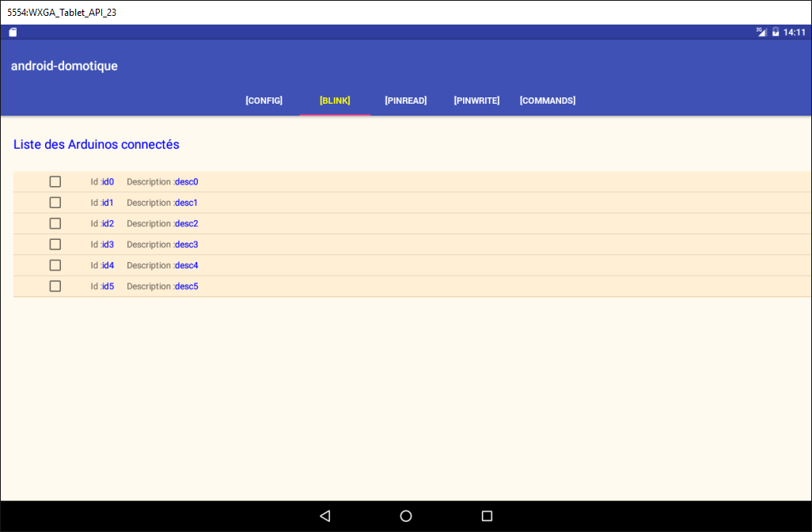Toggle the checkbox next to id4
This screenshot has height=532, width=812.
click(55, 265)
